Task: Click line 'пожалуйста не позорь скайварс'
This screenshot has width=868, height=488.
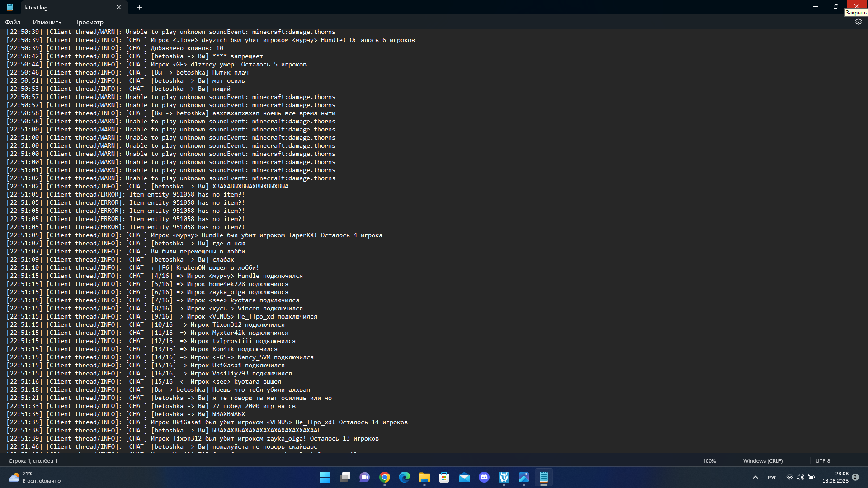Action: [x=162, y=447]
